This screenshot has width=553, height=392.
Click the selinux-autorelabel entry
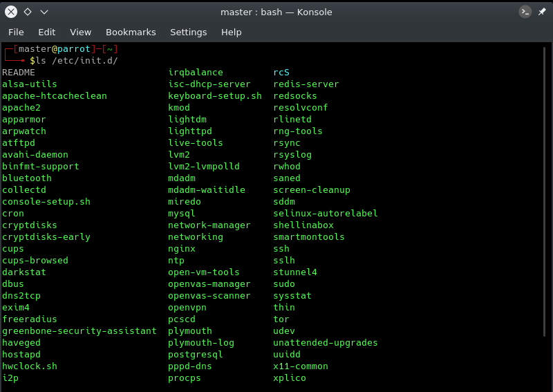(326, 213)
